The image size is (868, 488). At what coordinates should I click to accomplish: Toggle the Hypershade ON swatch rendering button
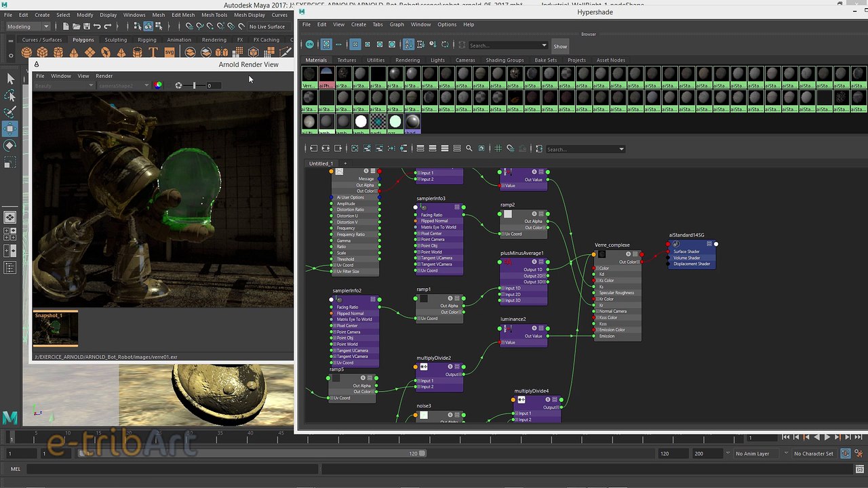(309, 45)
